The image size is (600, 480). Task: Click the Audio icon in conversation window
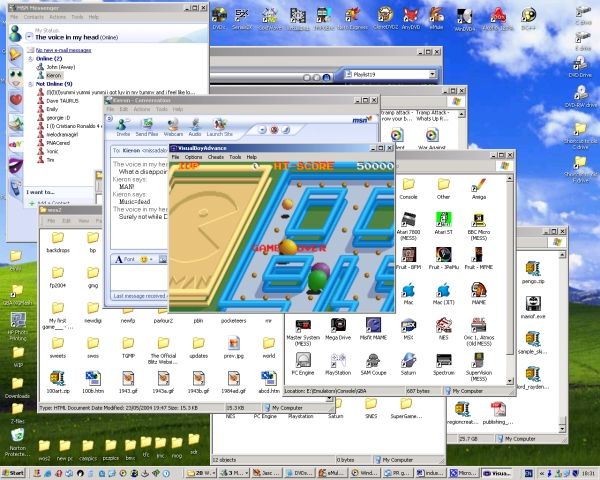coord(195,125)
